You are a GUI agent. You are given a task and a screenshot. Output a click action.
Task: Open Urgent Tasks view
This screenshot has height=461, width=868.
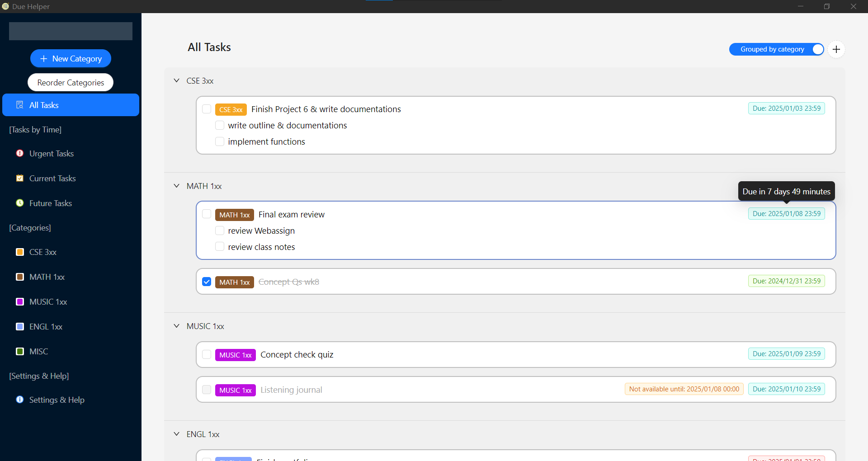(71, 153)
